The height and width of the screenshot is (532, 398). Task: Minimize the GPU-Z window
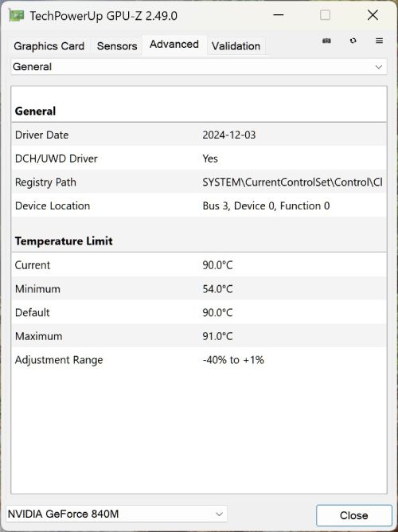click(279, 15)
